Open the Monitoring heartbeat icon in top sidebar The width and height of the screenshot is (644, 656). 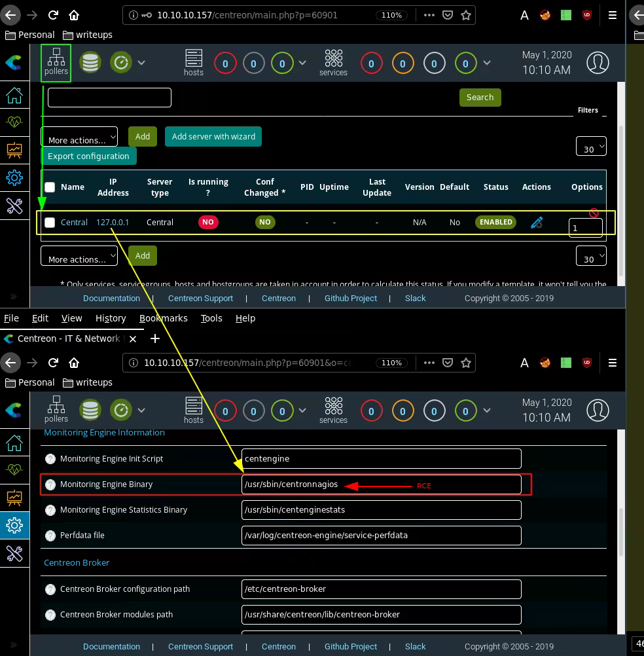pyautogui.click(x=14, y=122)
